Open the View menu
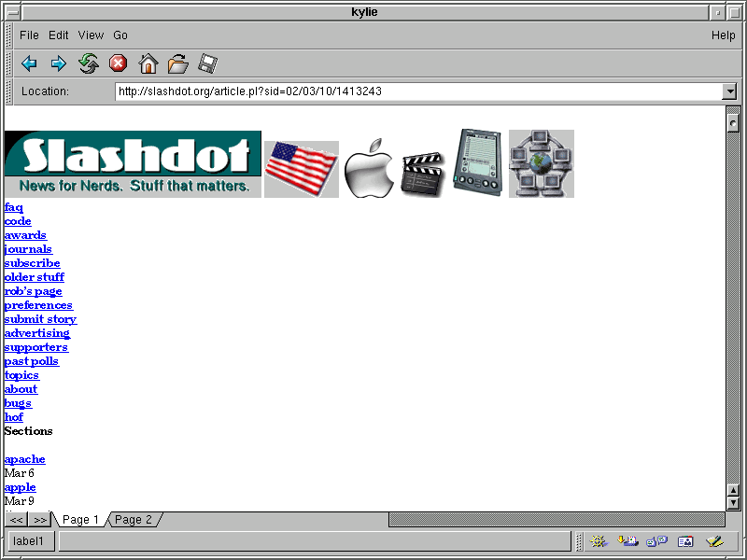 pos(91,35)
